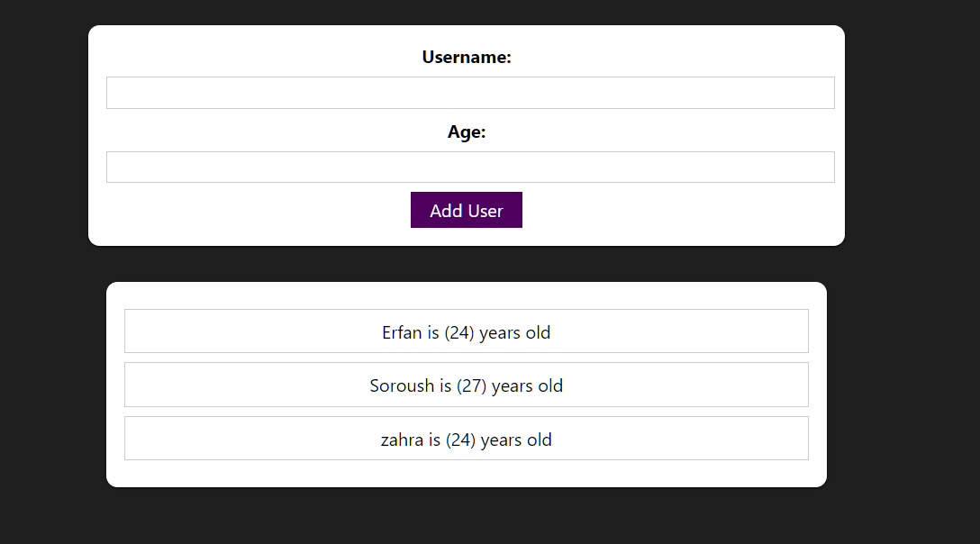
Task: Click the Add User button
Action: (466, 210)
